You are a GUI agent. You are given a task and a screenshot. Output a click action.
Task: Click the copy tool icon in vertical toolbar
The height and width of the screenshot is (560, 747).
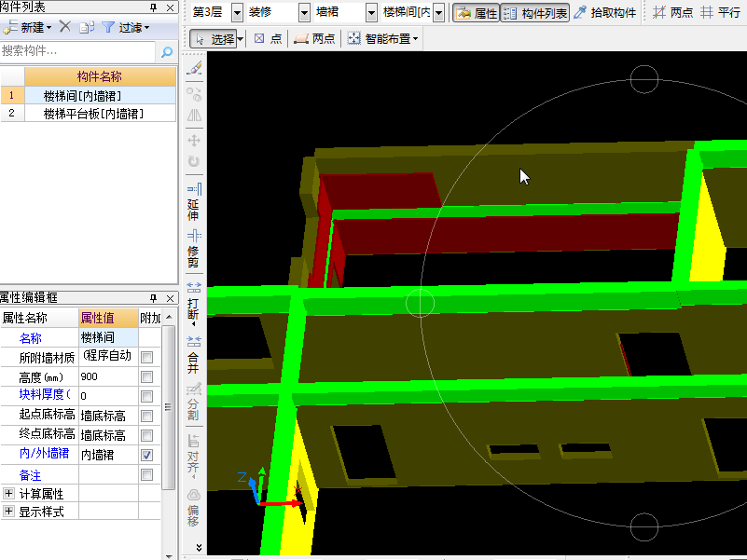(194, 94)
